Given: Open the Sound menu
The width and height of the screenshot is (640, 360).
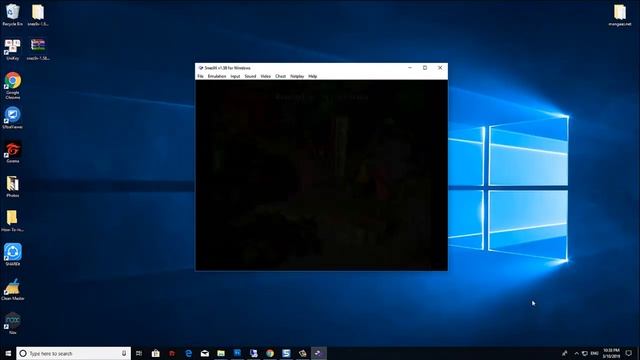Looking at the screenshot, I should 250,76.
